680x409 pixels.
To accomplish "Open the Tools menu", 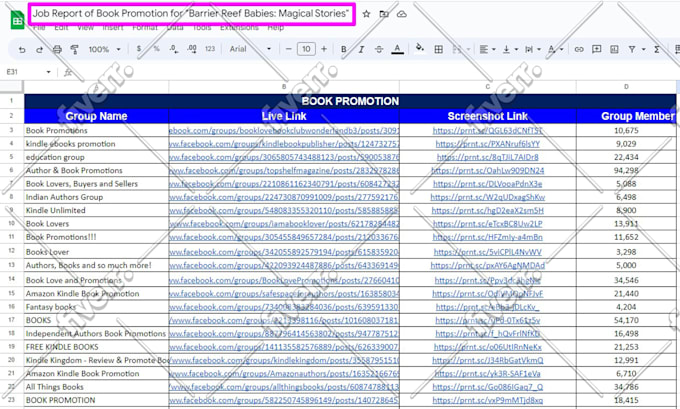I will (202, 28).
